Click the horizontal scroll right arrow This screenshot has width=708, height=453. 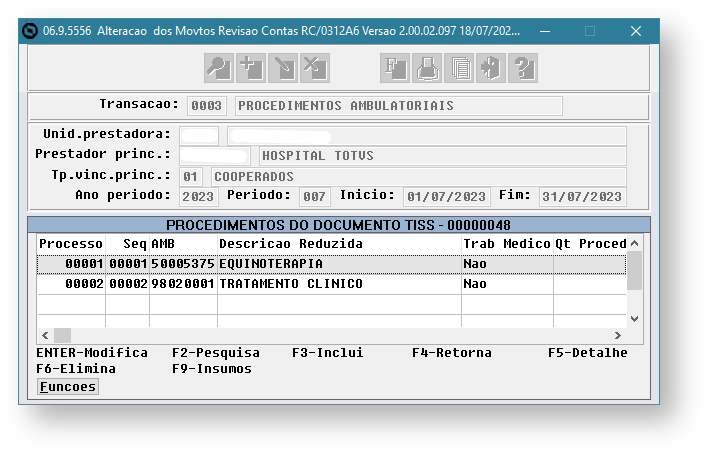(x=618, y=336)
